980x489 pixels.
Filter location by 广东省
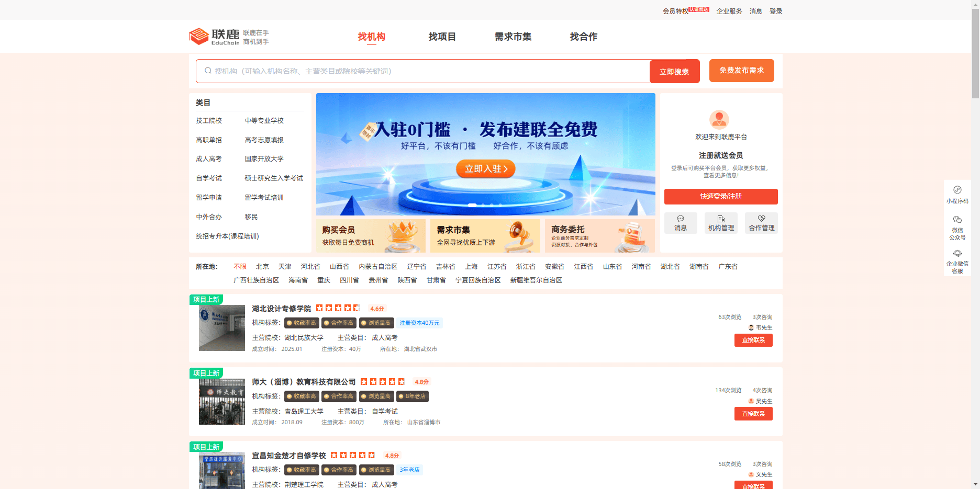tap(728, 267)
